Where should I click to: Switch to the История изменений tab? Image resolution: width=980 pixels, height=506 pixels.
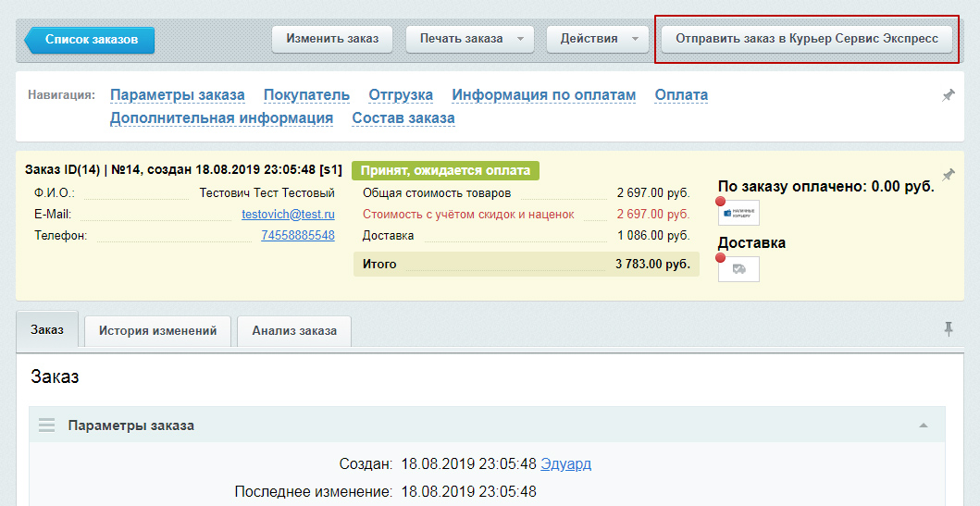[157, 331]
